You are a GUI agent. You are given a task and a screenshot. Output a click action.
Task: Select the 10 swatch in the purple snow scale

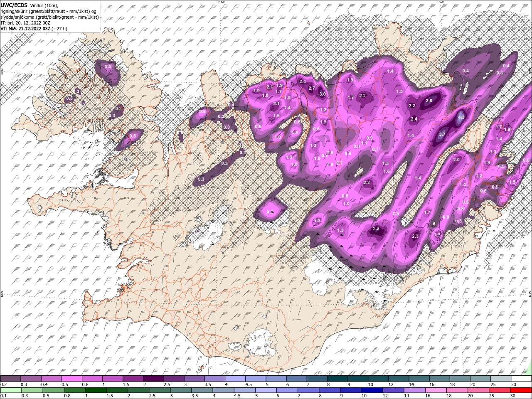tap(377, 379)
